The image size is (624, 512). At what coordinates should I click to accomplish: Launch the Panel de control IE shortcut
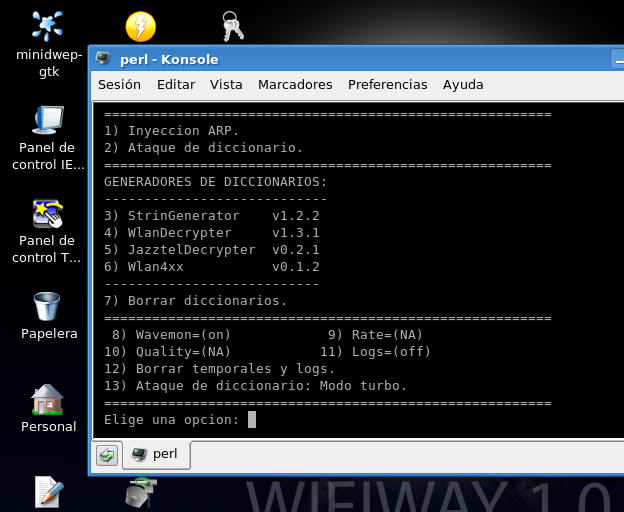click(x=48, y=120)
